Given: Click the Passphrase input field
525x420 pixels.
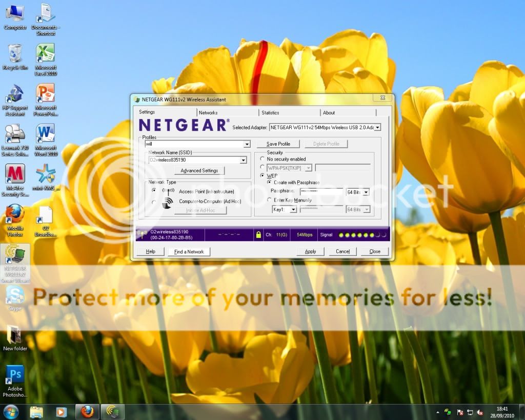Looking at the screenshot, I should [321, 192].
